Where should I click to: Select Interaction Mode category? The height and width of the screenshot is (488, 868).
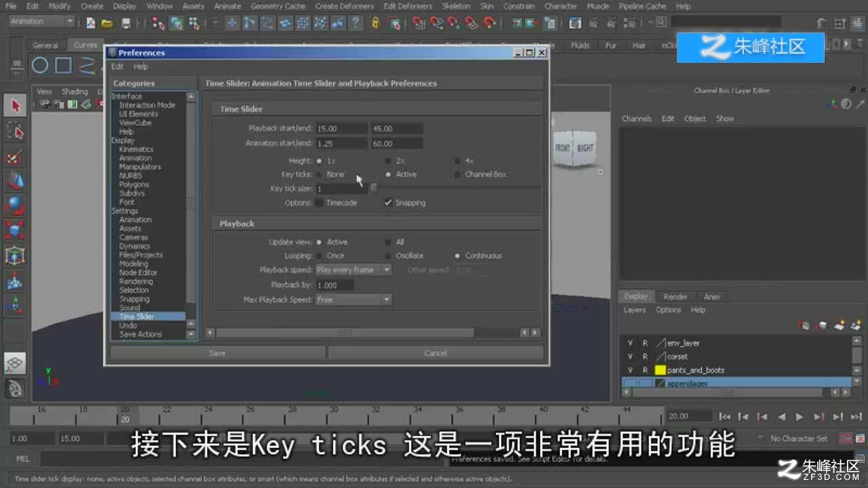coord(147,105)
